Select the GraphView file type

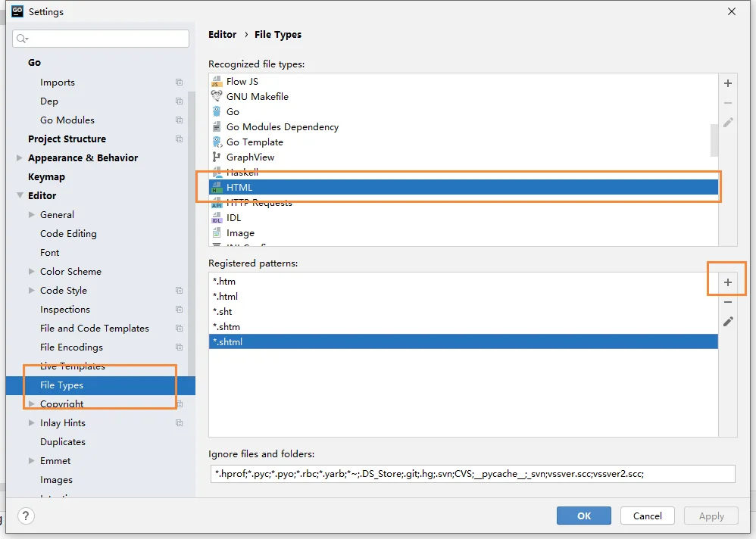[x=250, y=157]
